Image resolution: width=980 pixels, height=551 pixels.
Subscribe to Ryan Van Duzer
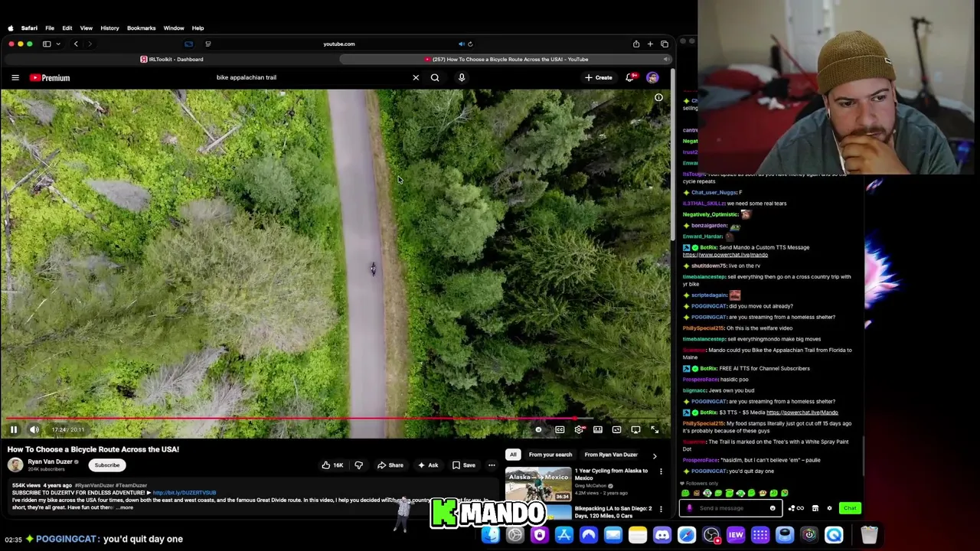(107, 465)
